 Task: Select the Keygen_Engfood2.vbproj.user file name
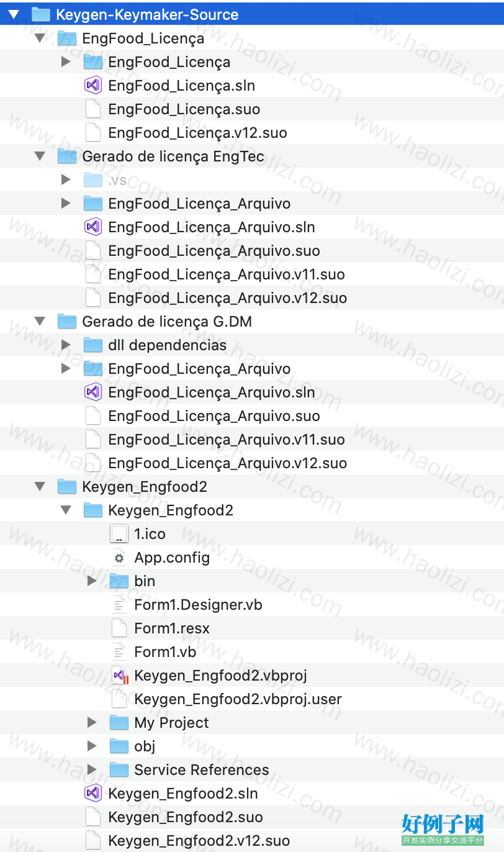pos(238,699)
